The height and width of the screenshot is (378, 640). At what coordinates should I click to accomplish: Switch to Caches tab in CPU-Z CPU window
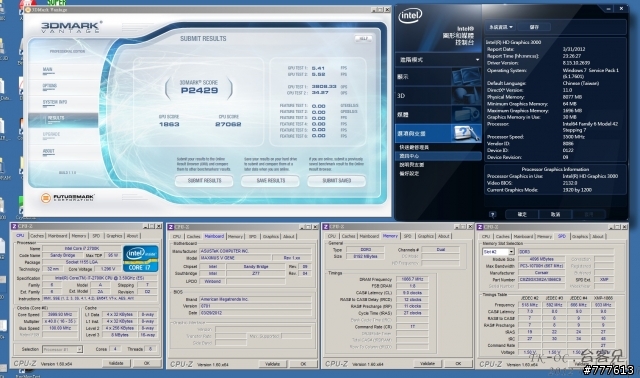coord(37,236)
